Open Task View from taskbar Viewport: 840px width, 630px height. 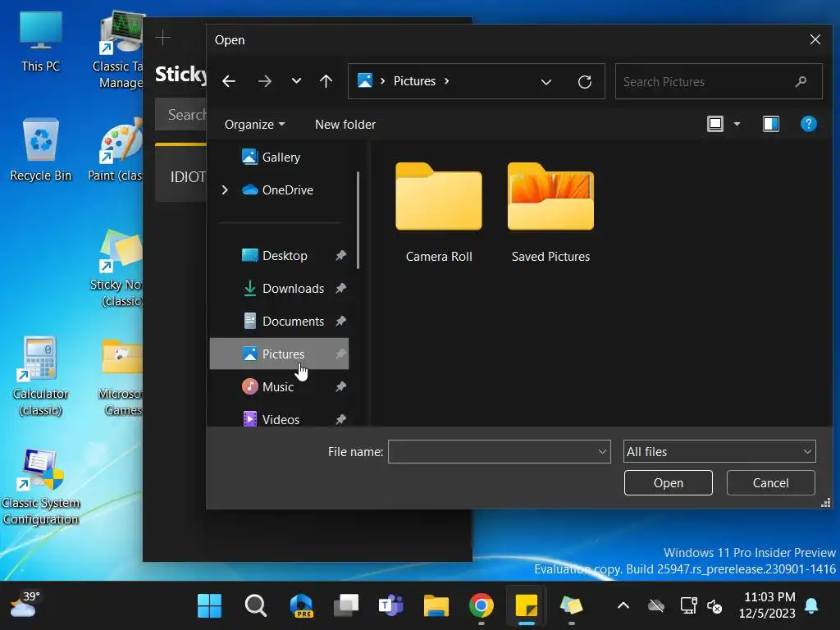point(346,606)
